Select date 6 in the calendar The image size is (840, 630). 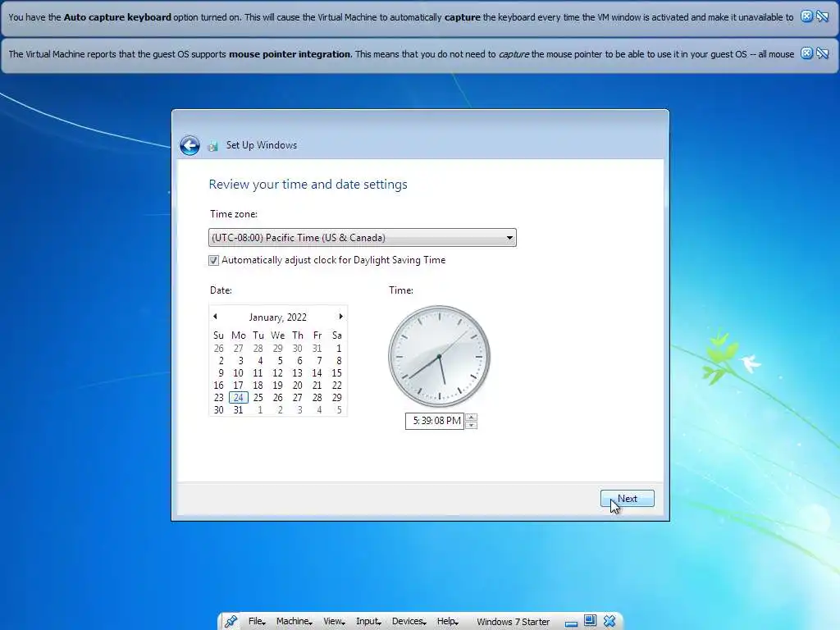[299, 361]
